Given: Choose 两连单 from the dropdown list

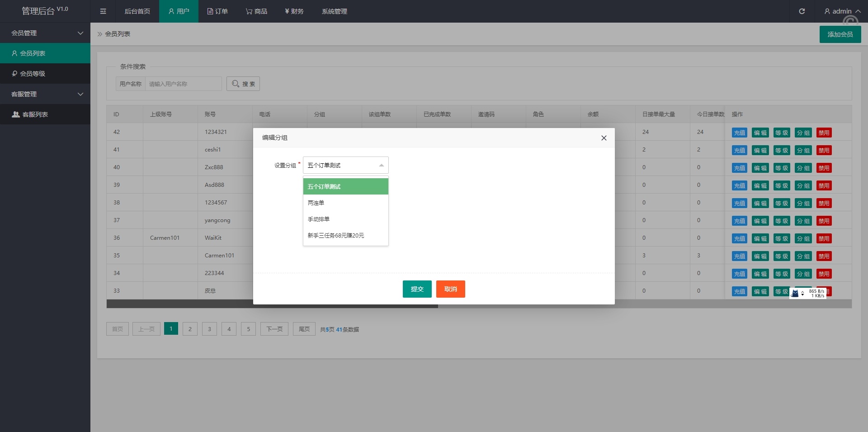Looking at the screenshot, I should coord(345,203).
